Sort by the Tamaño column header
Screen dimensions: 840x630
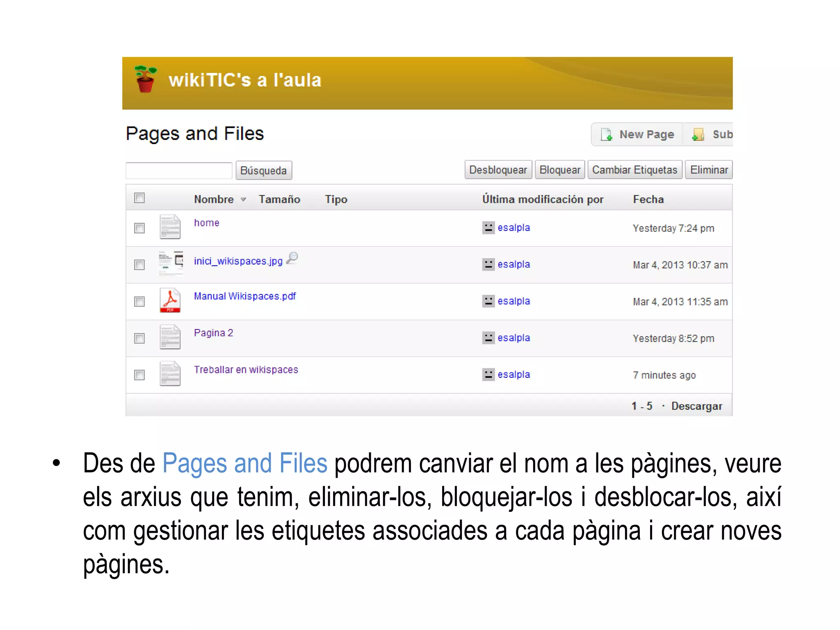(279, 199)
